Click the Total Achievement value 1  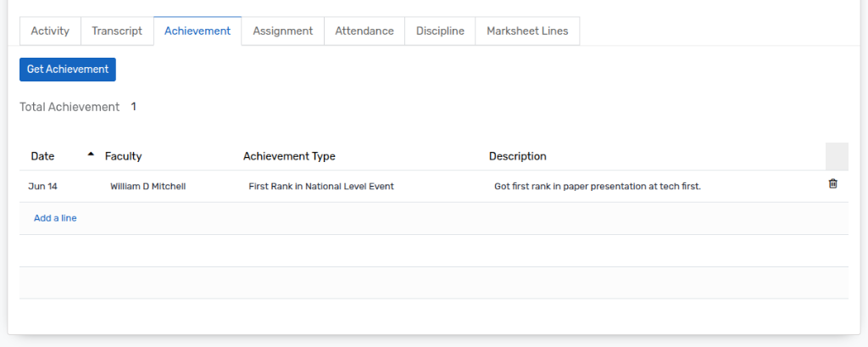coord(133,106)
